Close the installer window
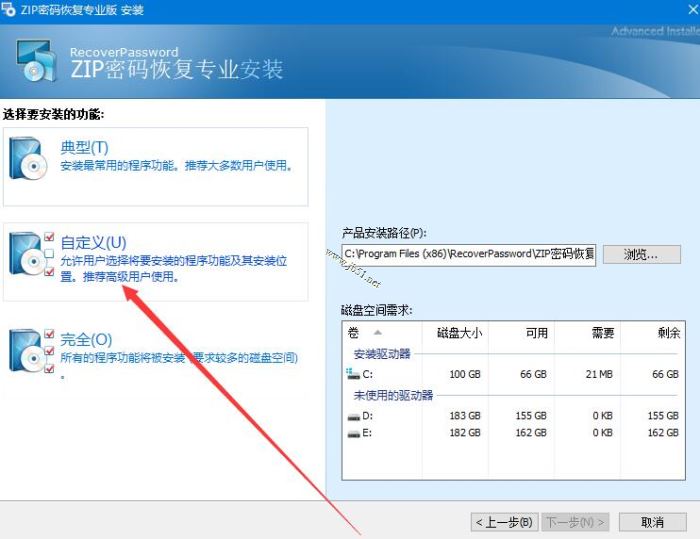700x539 pixels. point(693,9)
